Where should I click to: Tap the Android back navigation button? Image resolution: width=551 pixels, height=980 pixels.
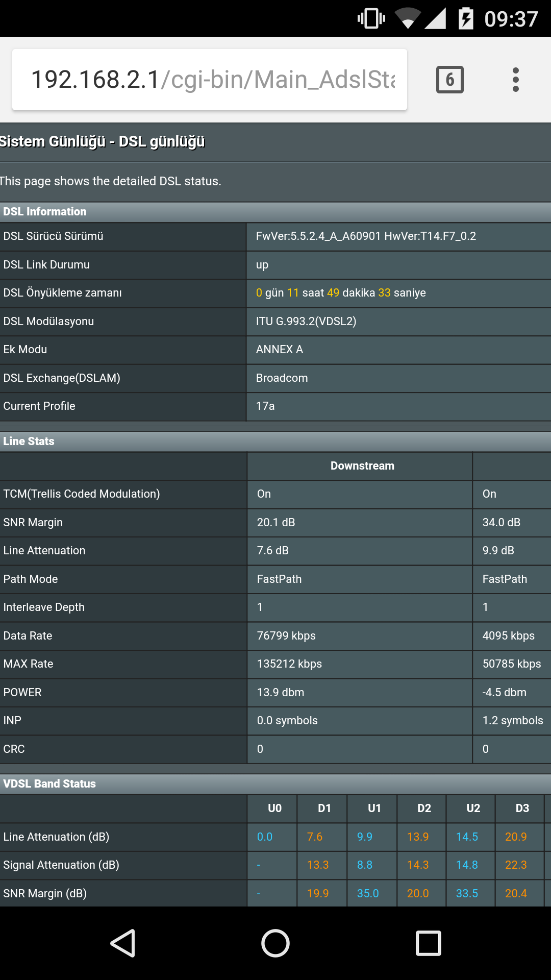[x=123, y=943]
